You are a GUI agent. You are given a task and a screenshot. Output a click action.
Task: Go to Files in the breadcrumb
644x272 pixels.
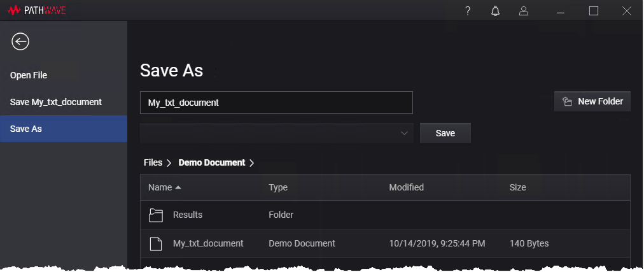153,162
